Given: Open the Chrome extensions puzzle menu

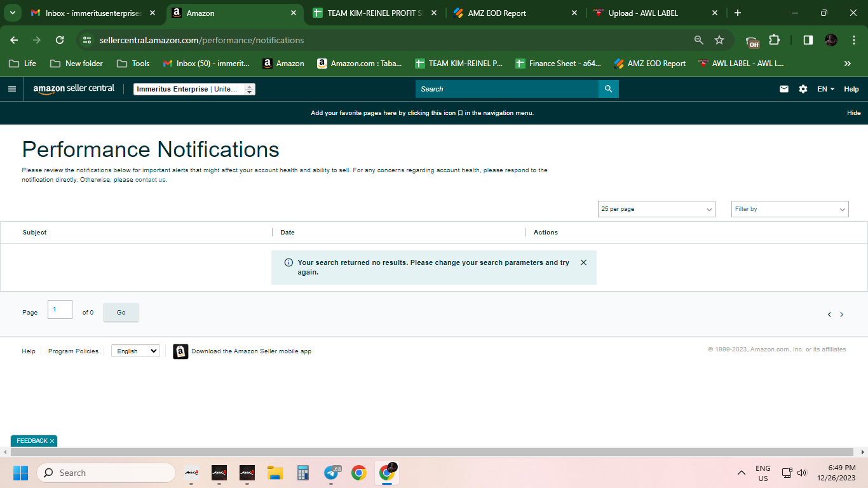Looking at the screenshot, I should click(774, 40).
